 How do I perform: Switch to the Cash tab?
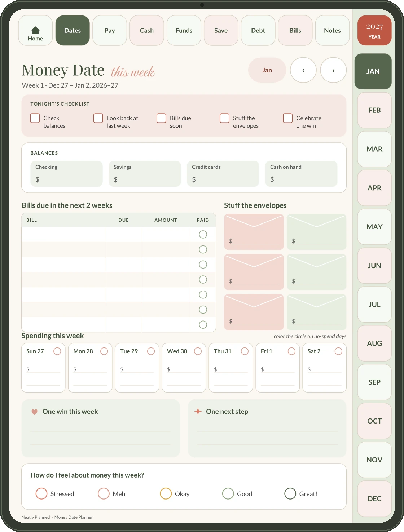[x=147, y=30]
